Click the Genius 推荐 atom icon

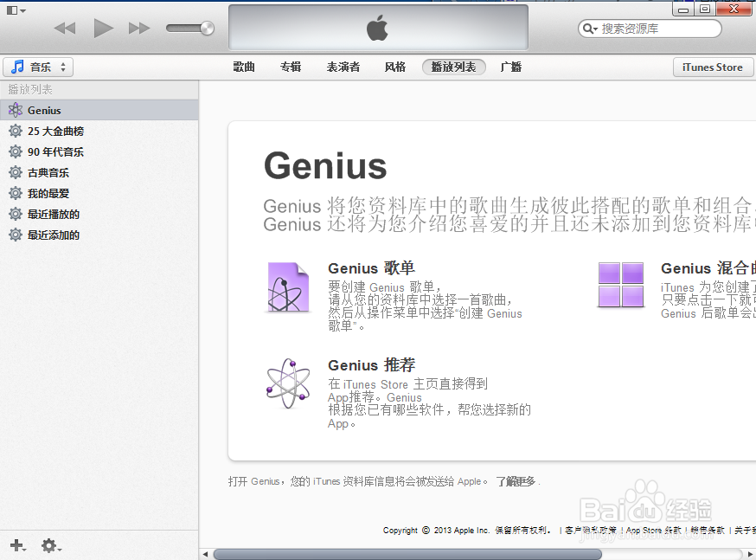(288, 383)
